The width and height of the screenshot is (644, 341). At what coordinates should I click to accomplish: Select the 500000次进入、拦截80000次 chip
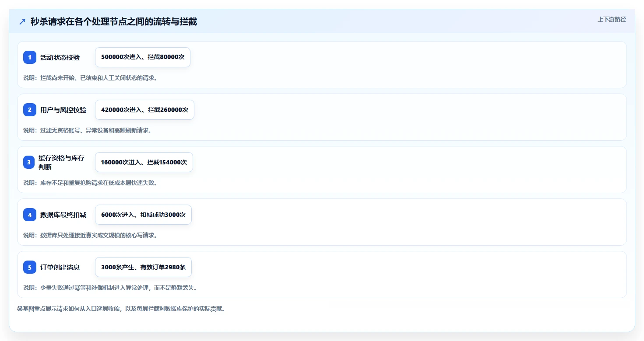click(143, 57)
